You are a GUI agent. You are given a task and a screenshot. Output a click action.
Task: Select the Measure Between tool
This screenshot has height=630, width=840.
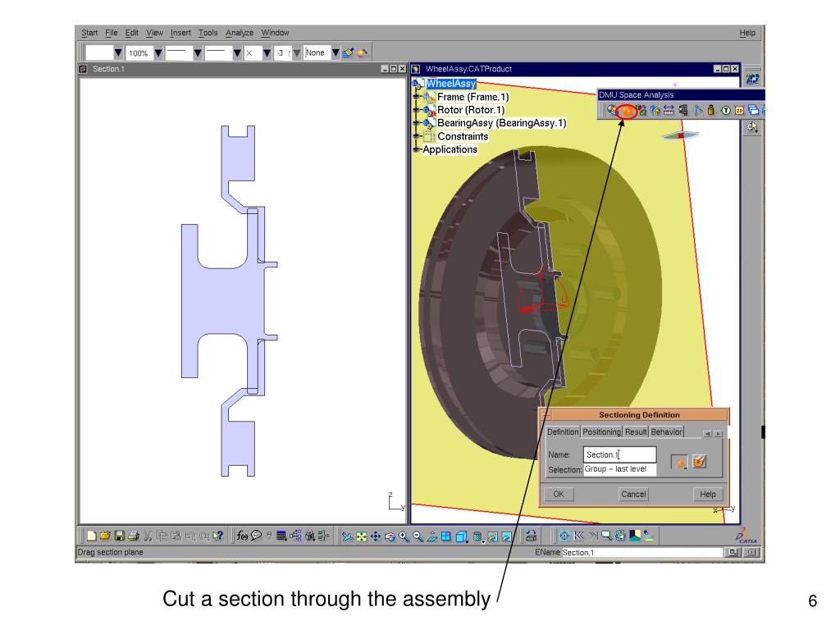669,111
